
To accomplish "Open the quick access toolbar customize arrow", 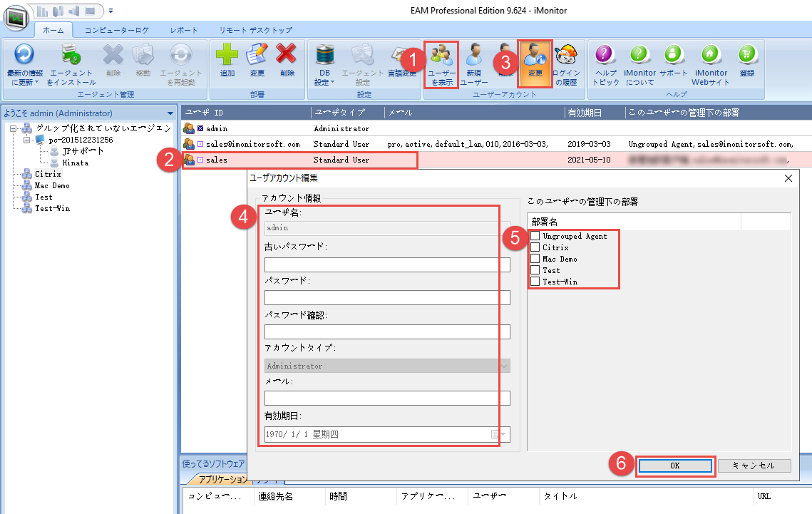I will click(x=111, y=11).
